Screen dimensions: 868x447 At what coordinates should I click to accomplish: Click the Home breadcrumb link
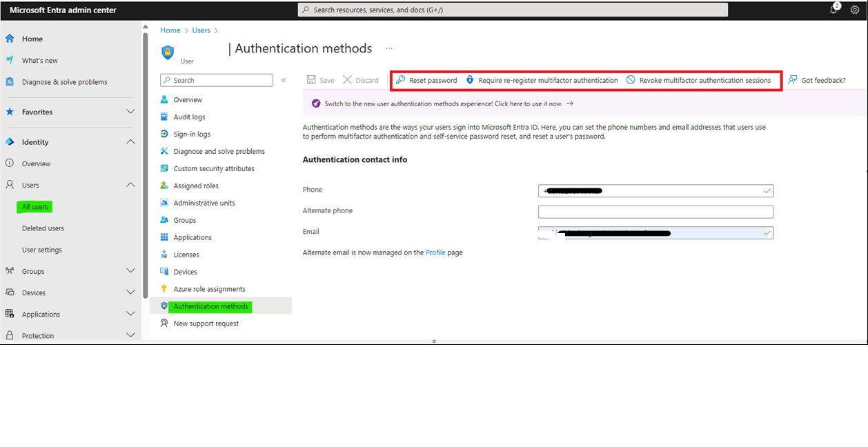pyautogui.click(x=170, y=30)
